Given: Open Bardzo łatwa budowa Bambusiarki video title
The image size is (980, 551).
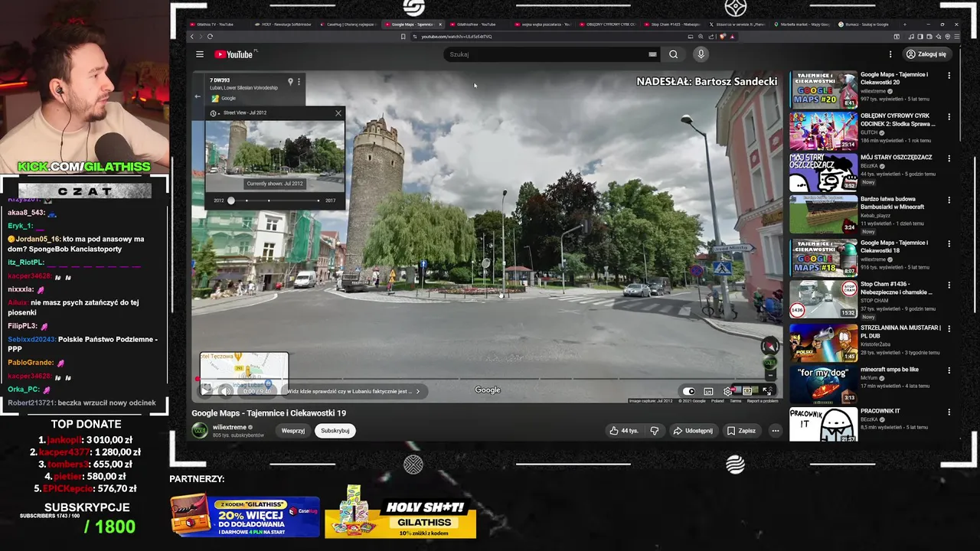Looking at the screenshot, I should (x=893, y=203).
